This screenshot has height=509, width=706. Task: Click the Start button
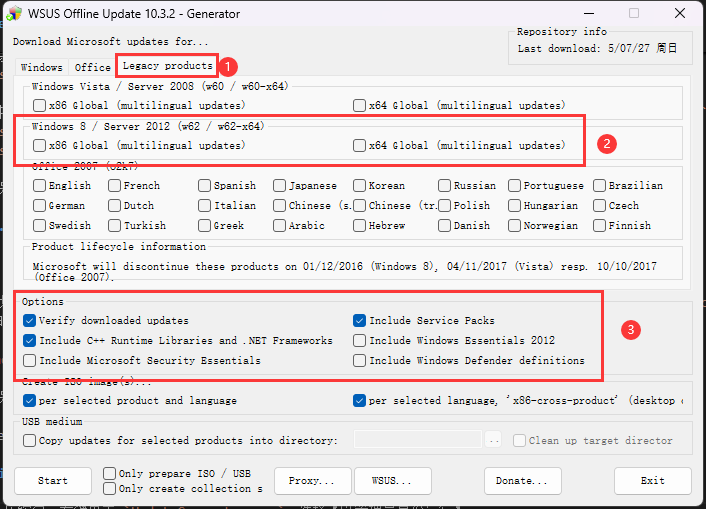pos(53,481)
